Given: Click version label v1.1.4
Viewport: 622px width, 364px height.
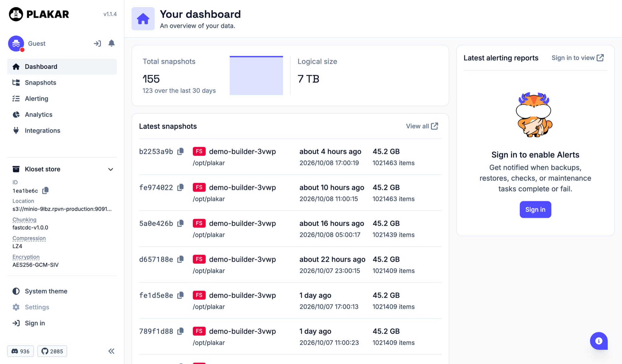Looking at the screenshot, I should point(110,14).
